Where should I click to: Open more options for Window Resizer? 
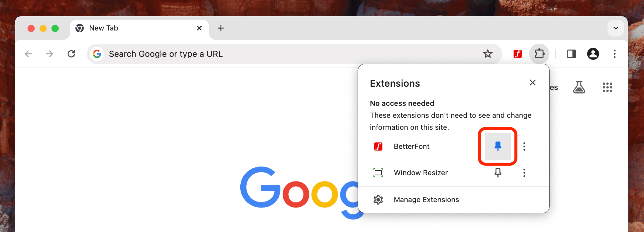pos(524,173)
